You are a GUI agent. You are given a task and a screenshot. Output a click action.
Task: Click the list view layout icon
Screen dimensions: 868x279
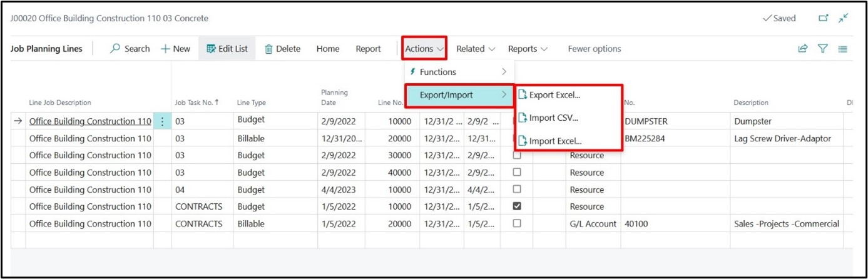click(842, 49)
